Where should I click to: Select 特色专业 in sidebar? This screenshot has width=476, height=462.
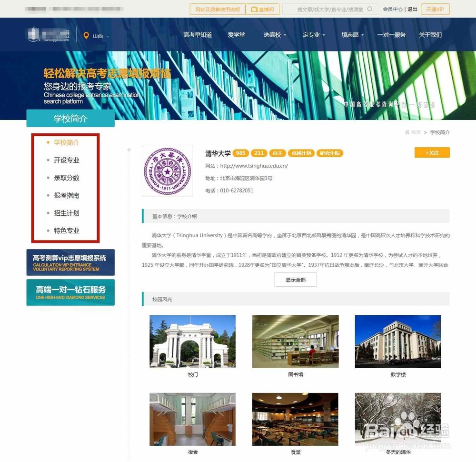tap(66, 230)
